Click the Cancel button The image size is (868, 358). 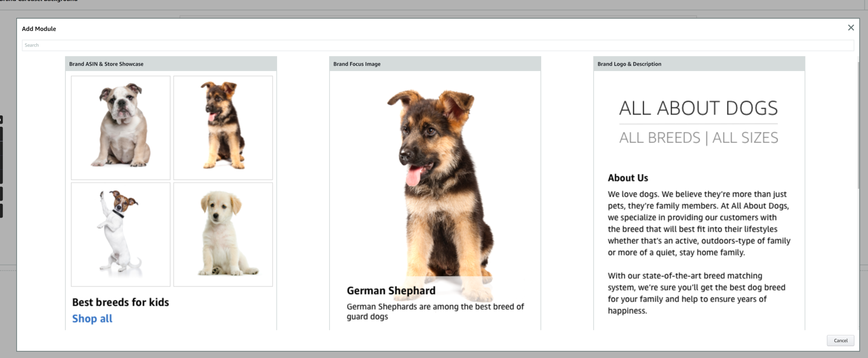pyautogui.click(x=840, y=340)
